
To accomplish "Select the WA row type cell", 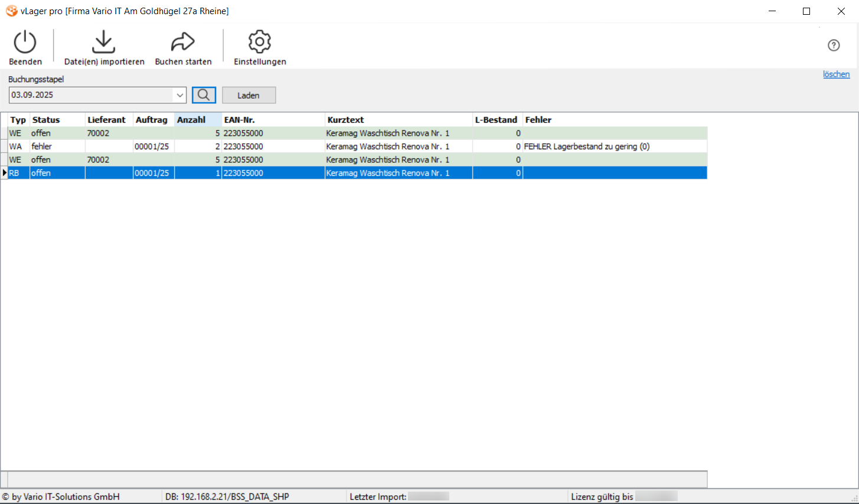I will [18, 146].
